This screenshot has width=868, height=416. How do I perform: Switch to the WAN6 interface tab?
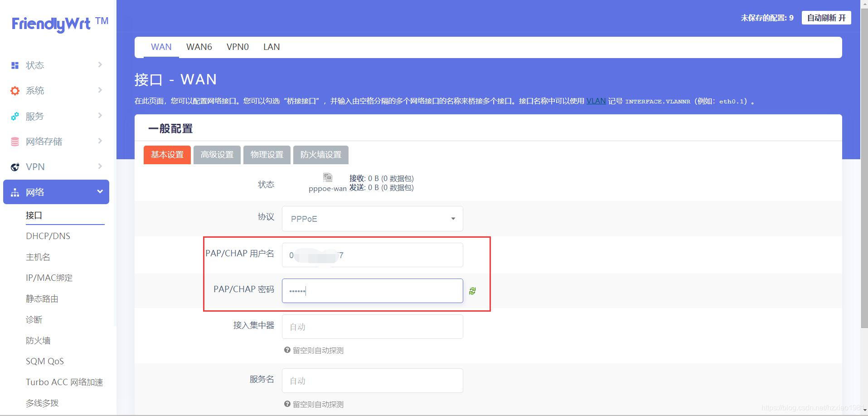[x=199, y=47]
